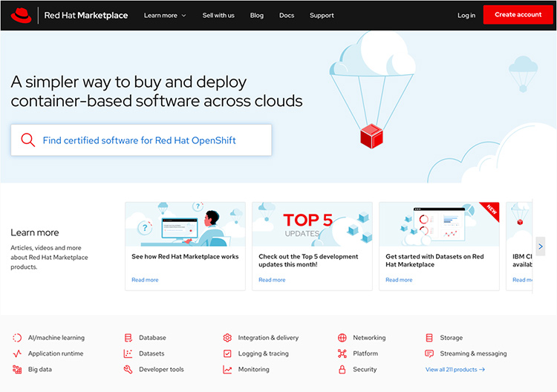Click the Big data category icon
Viewport: 557px width, 392px height.
point(17,369)
